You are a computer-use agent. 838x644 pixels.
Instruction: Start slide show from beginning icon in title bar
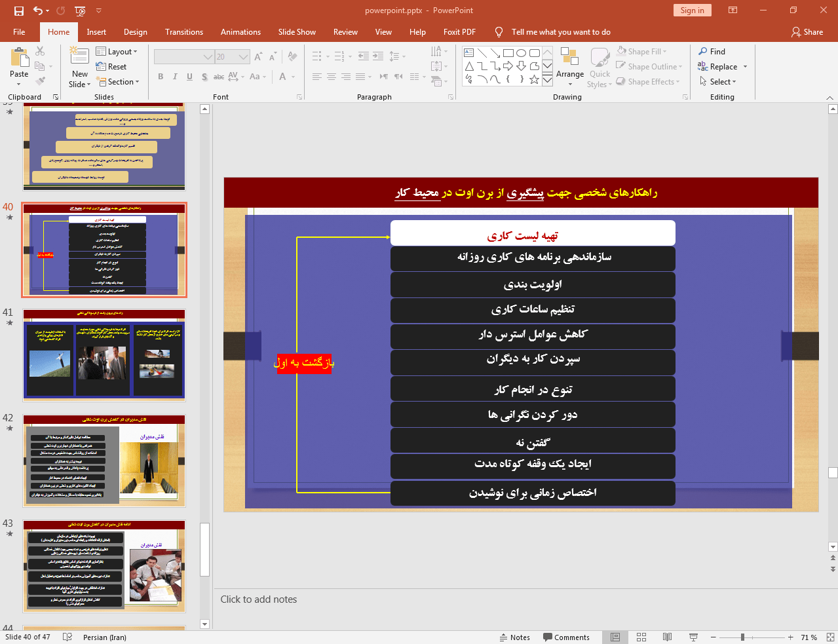pyautogui.click(x=80, y=10)
